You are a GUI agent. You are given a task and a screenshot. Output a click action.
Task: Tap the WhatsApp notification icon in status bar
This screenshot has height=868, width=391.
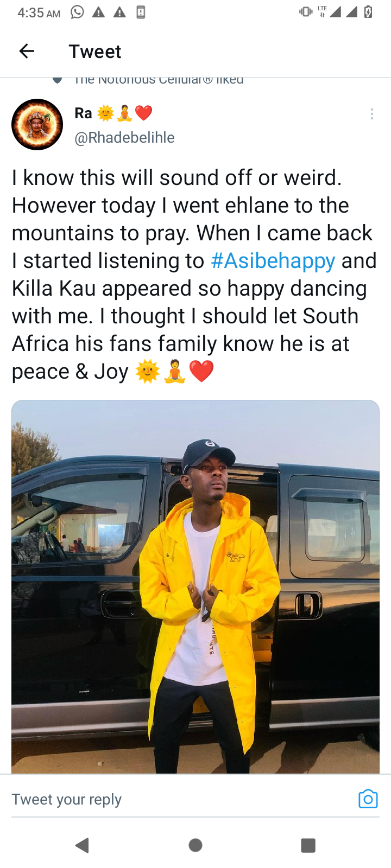point(78,12)
